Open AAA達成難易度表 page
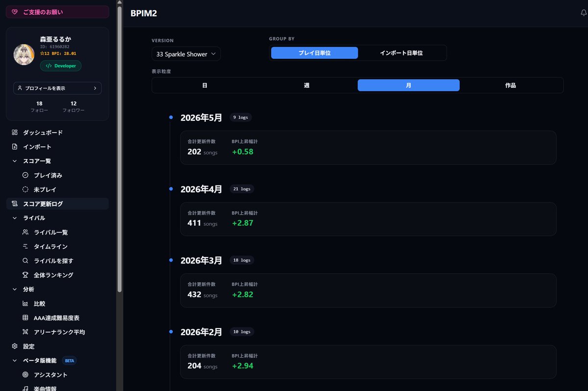This screenshot has height=391, width=588. (57, 318)
